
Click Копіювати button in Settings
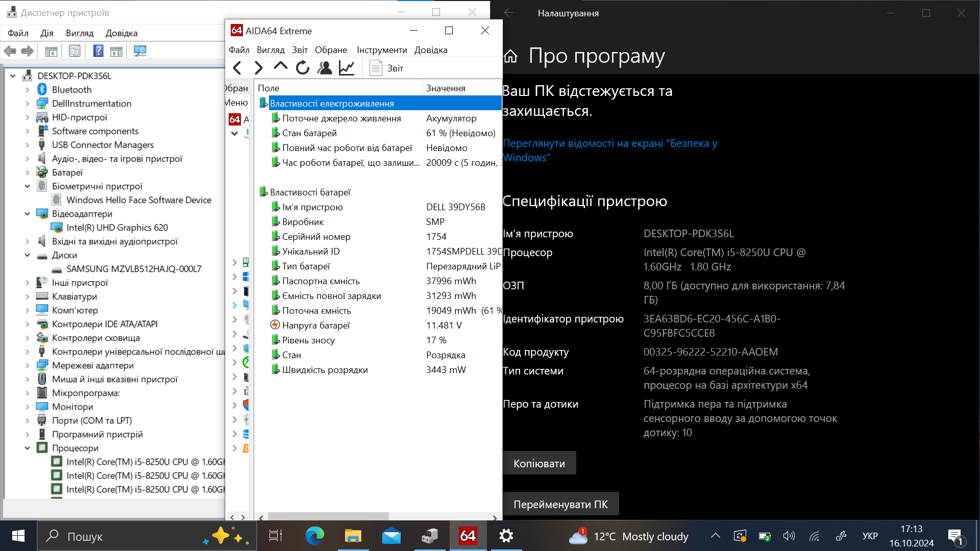(x=540, y=463)
